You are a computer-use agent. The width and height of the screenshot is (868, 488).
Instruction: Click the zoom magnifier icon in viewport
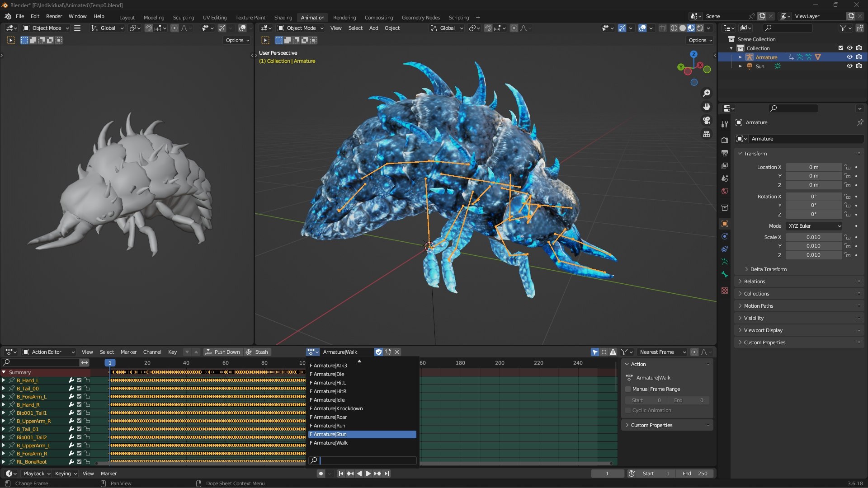pos(707,93)
